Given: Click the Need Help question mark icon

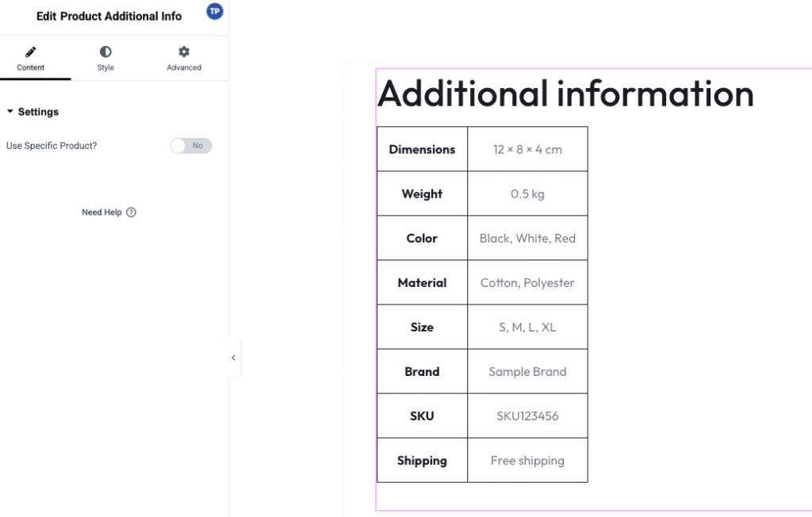Looking at the screenshot, I should [x=131, y=213].
